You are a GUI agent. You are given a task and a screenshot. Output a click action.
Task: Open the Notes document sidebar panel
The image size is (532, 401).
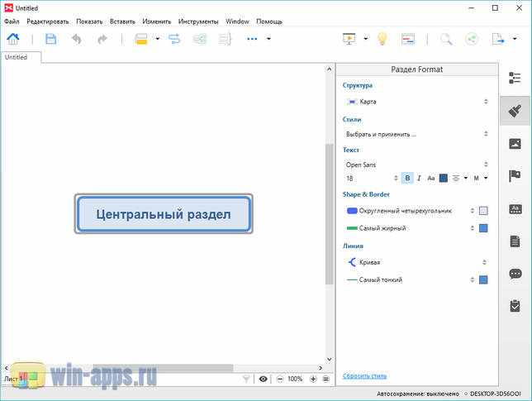[515, 241]
